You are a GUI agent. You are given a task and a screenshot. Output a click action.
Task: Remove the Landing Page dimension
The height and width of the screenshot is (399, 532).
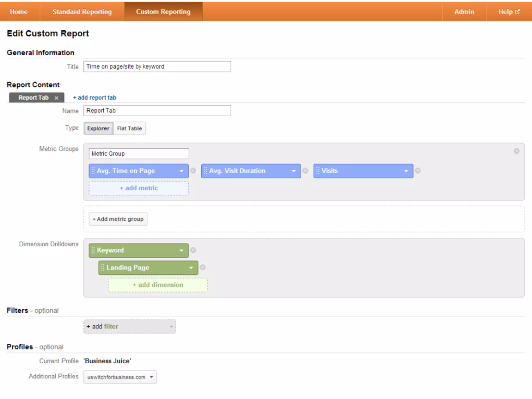coord(203,268)
